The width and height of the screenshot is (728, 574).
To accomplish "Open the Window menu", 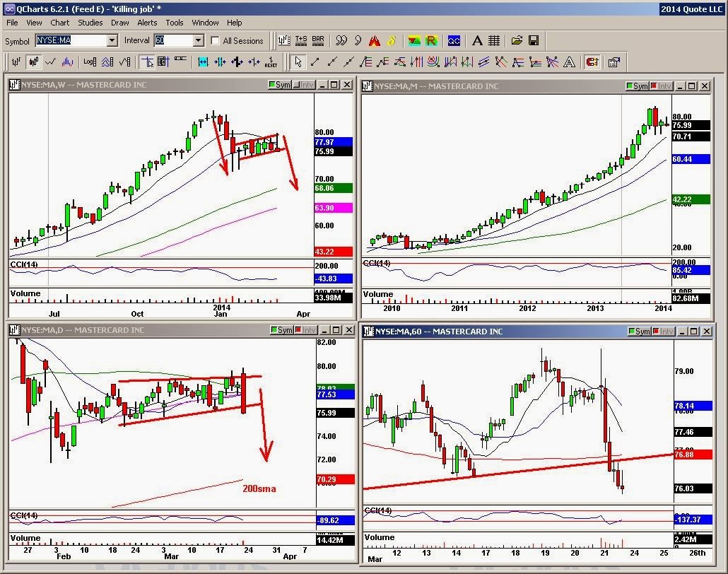I will (205, 23).
